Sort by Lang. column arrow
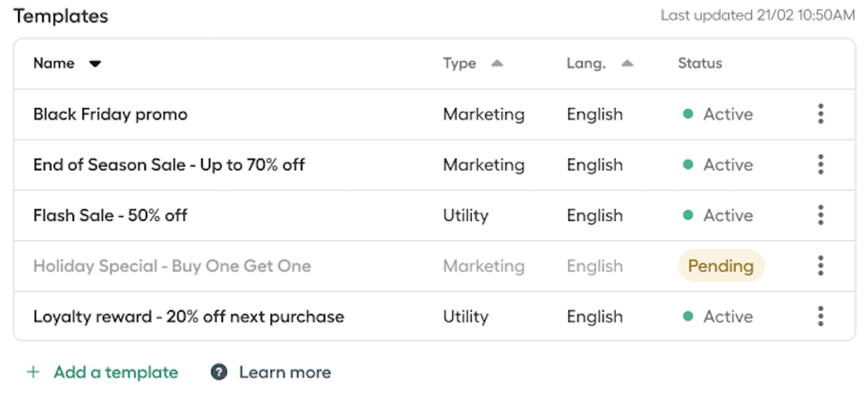The height and width of the screenshot is (401, 868). pos(627,64)
